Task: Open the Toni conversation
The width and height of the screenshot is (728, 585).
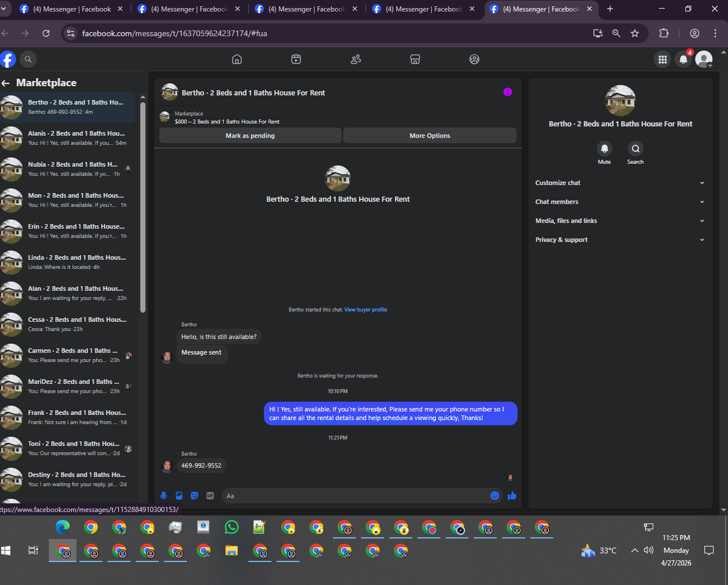Action: [x=68, y=448]
